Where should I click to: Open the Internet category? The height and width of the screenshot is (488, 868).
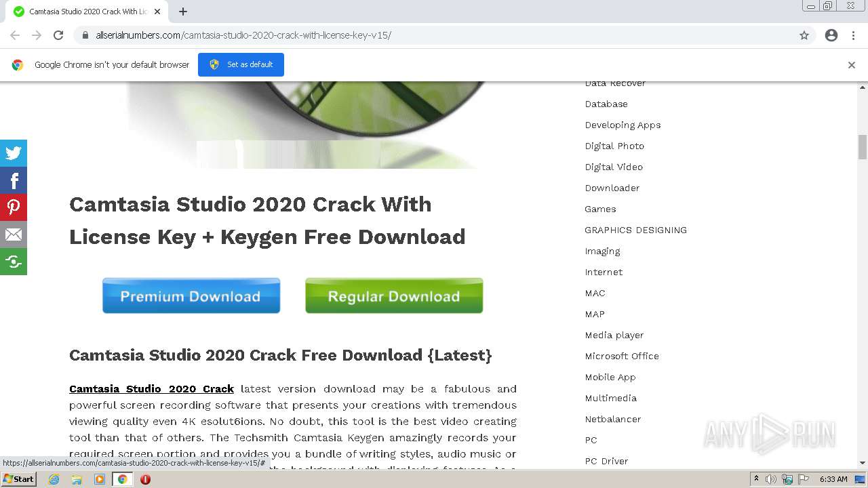(x=604, y=272)
